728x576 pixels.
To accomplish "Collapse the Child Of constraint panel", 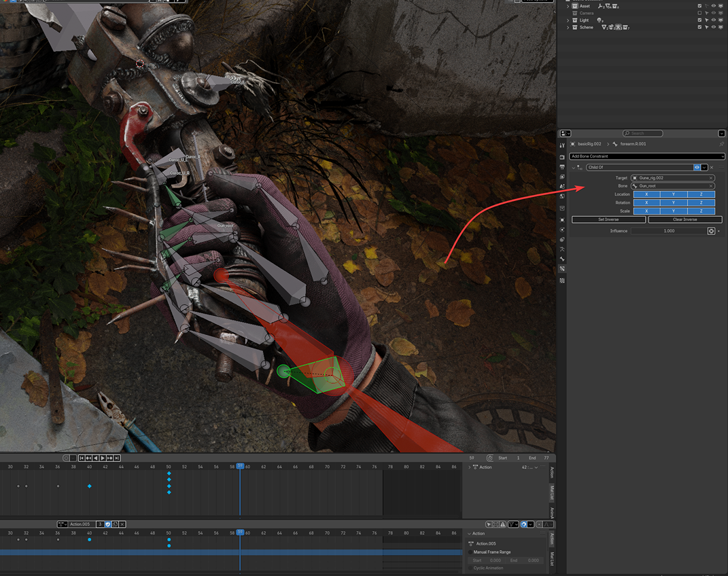I will click(x=573, y=167).
